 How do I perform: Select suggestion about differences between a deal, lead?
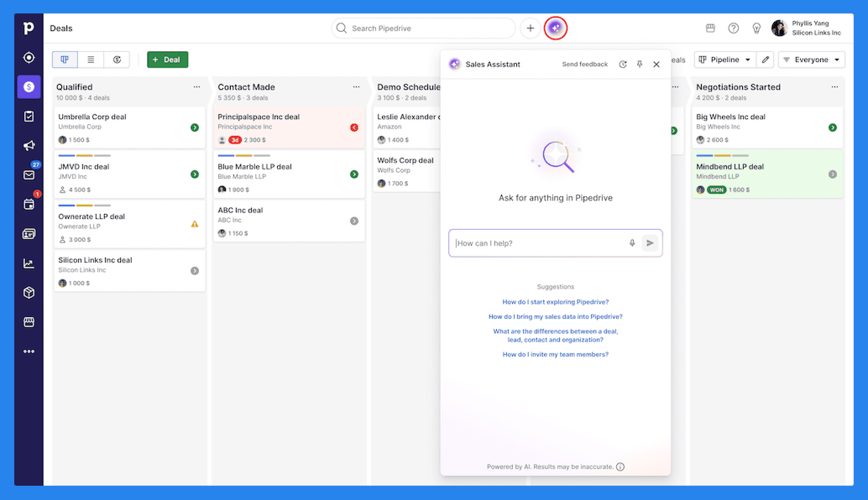(x=555, y=336)
